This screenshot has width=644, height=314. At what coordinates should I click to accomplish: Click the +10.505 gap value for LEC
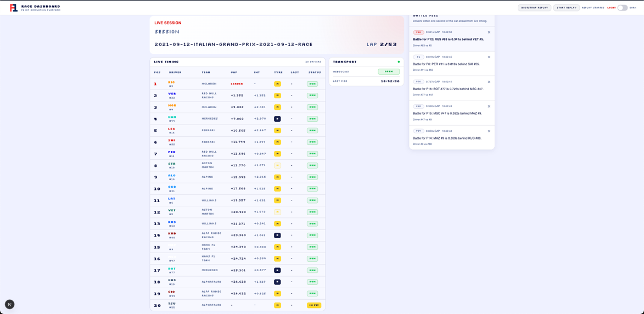pyautogui.click(x=238, y=131)
